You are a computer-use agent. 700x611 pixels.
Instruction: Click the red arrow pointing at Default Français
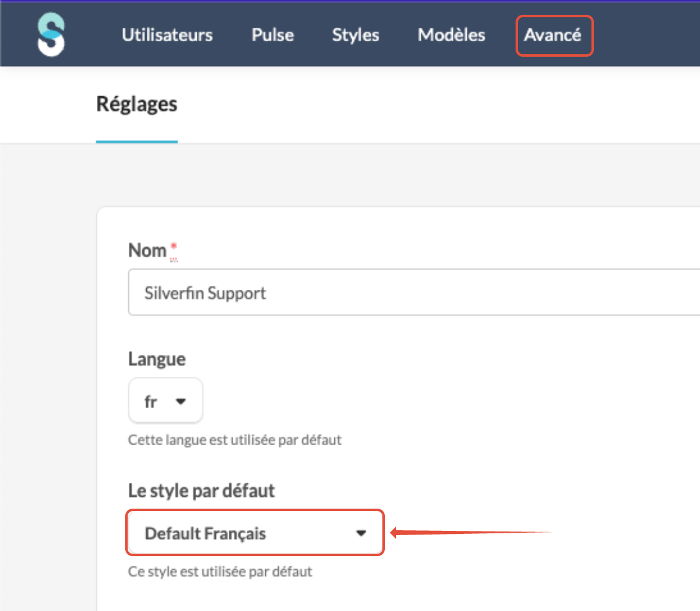(x=469, y=533)
